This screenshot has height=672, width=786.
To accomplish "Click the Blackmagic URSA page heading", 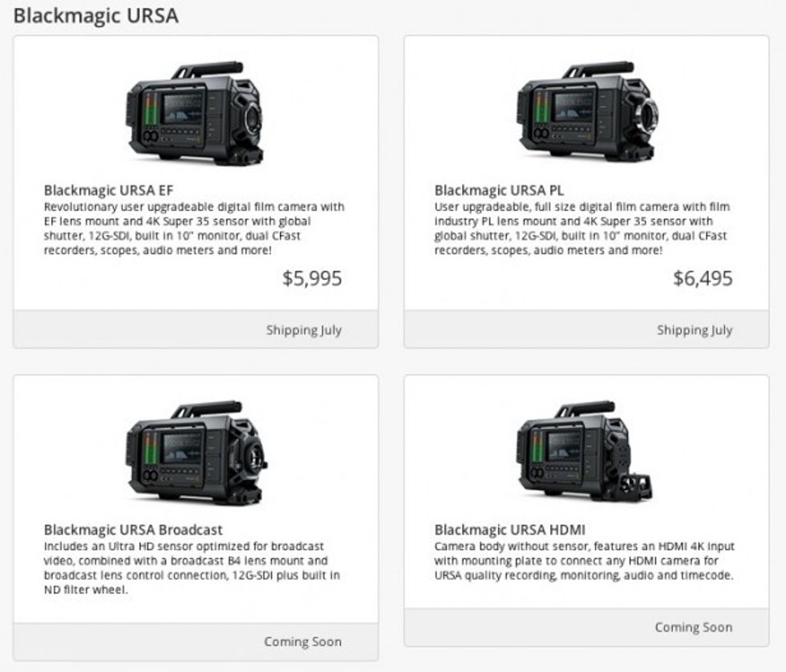I will coord(95,15).
